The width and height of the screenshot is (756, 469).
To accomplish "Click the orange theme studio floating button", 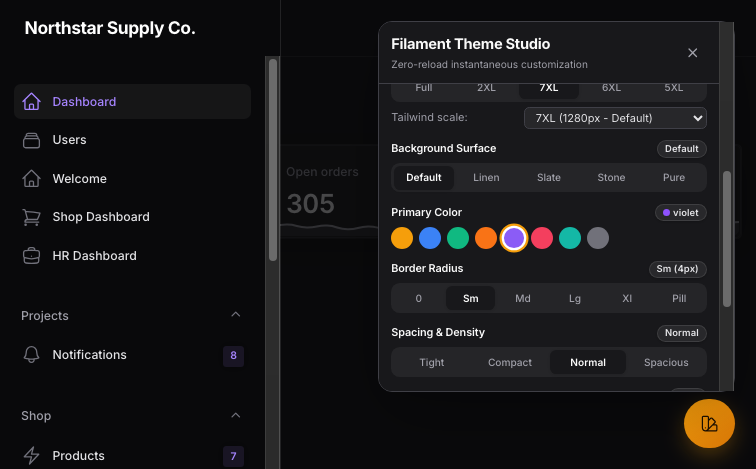I will 709,424.
